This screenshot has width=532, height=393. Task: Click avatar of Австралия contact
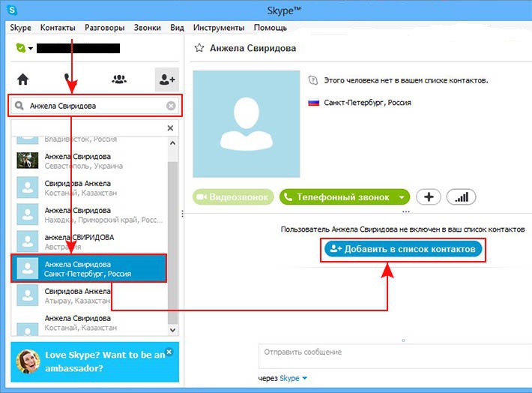pos(28,241)
